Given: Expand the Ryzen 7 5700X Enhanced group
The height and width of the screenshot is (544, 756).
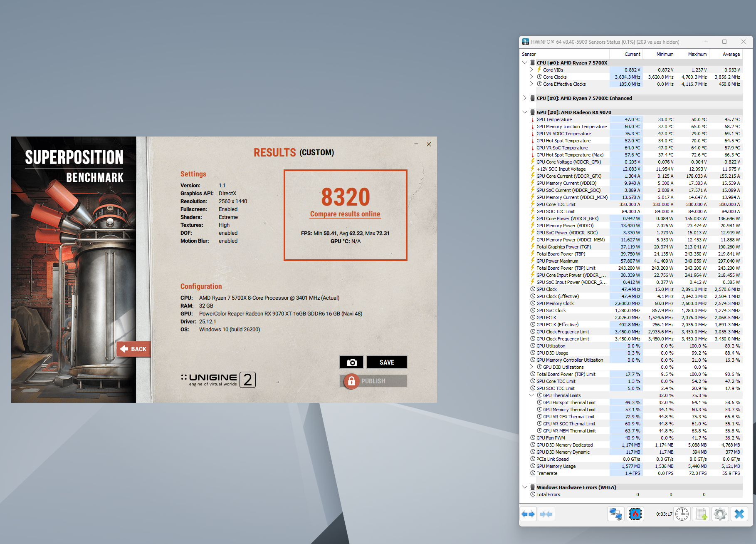Looking at the screenshot, I should (x=525, y=98).
